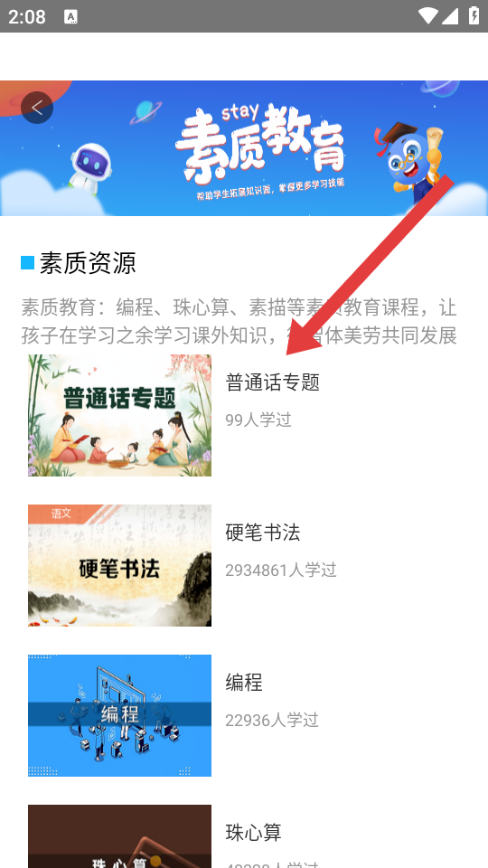Tap the Wi-Fi status icon
The image size is (488, 868).
click(x=427, y=16)
